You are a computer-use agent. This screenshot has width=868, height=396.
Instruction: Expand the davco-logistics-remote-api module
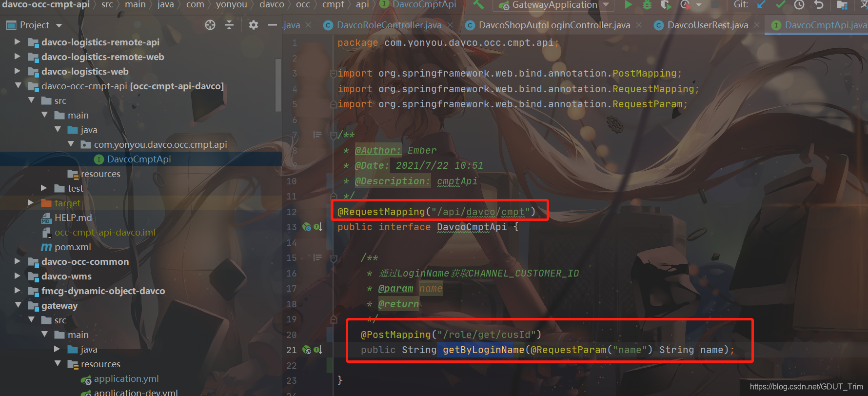[x=18, y=42]
